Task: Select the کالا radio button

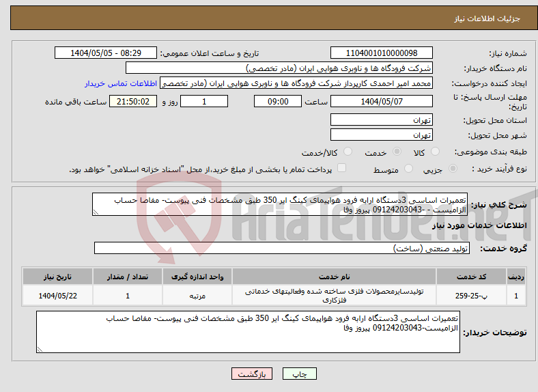Action: coord(435,152)
